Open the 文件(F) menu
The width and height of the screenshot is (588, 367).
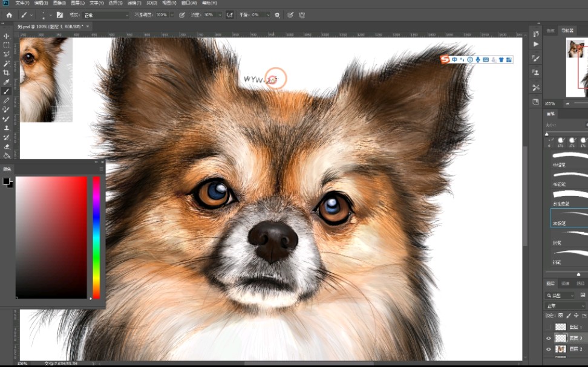tap(22, 3)
